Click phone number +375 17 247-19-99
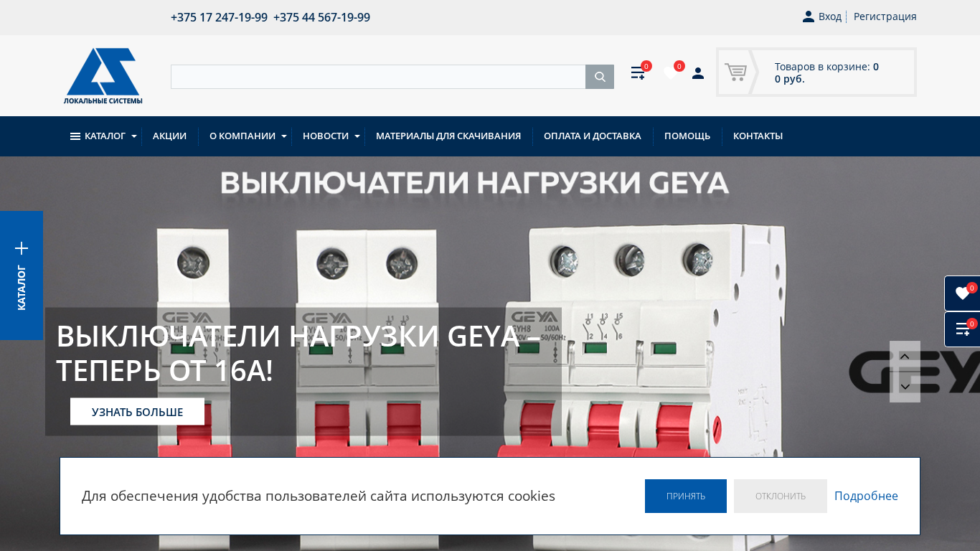The height and width of the screenshot is (551, 980). (219, 17)
